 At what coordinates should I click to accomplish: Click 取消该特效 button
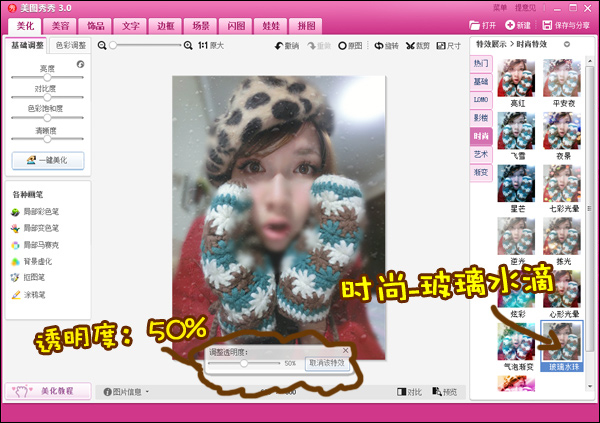(327, 363)
